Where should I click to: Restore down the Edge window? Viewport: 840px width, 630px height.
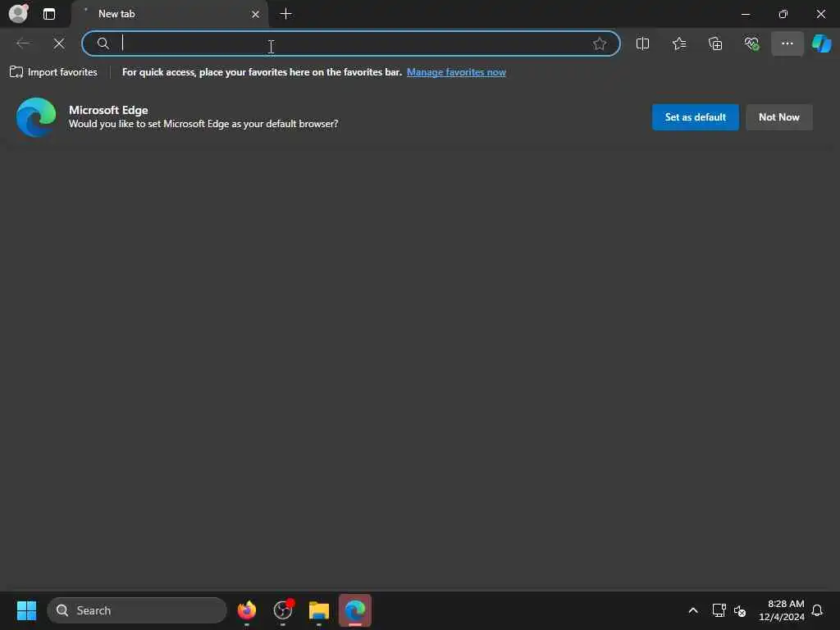tap(783, 14)
